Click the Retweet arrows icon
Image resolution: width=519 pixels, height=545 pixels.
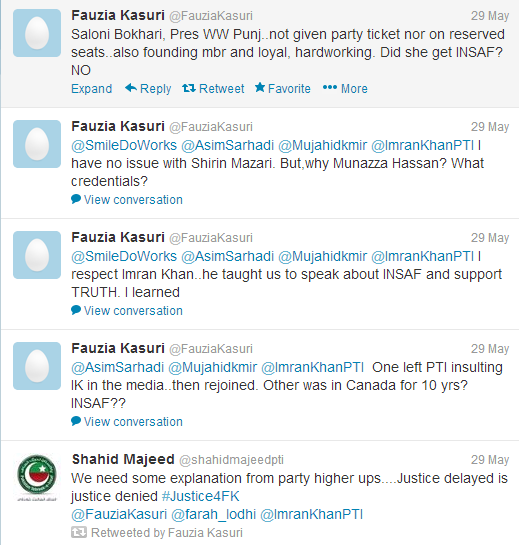189,88
